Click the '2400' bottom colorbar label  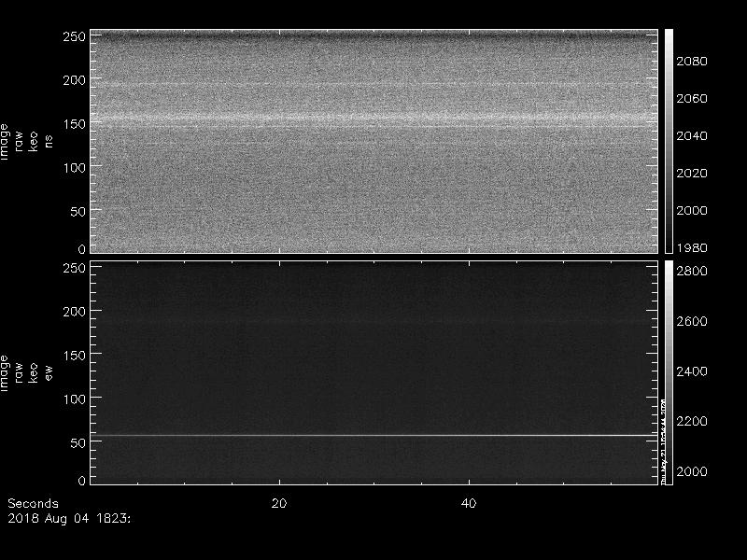coord(692,371)
